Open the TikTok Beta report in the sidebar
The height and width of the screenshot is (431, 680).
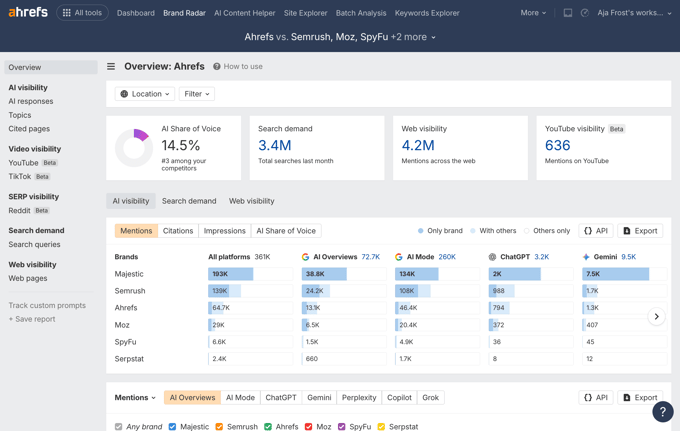click(29, 176)
